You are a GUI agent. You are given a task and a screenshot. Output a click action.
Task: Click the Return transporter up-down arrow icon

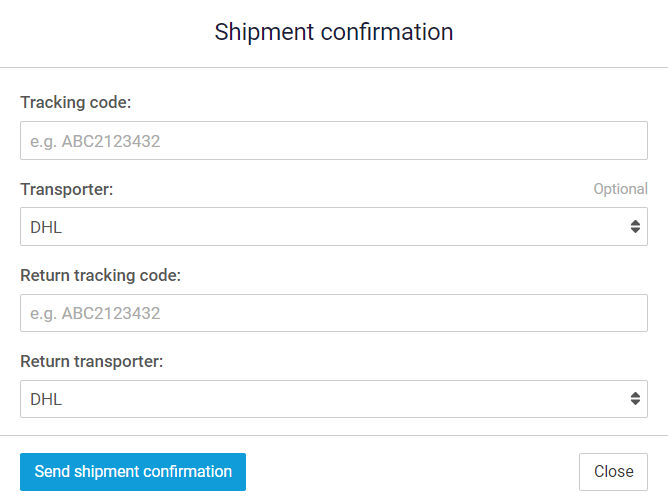click(635, 399)
